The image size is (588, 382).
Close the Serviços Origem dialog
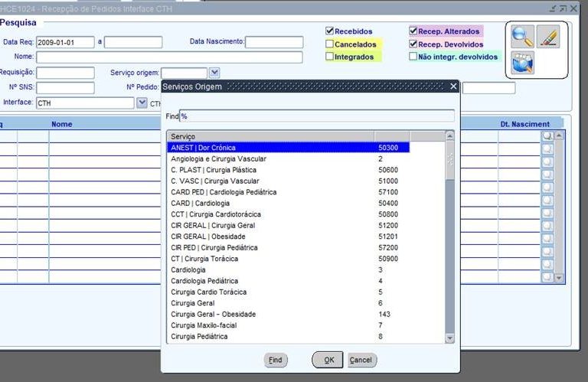click(x=453, y=87)
